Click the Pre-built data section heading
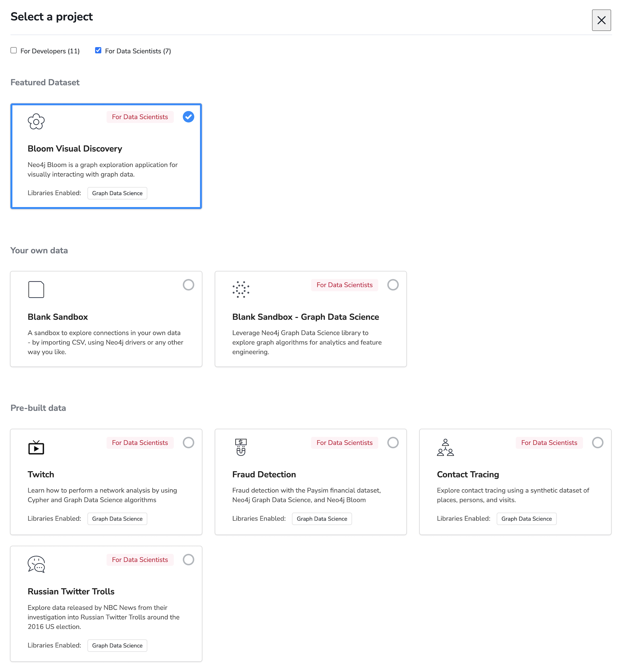 point(38,408)
